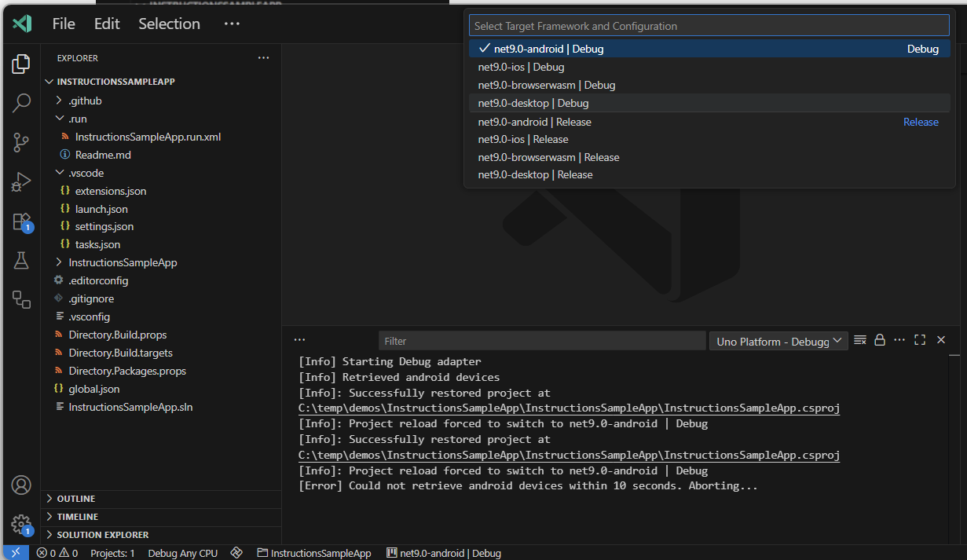Show errors and warnings count in status bar

[x=57, y=553]
